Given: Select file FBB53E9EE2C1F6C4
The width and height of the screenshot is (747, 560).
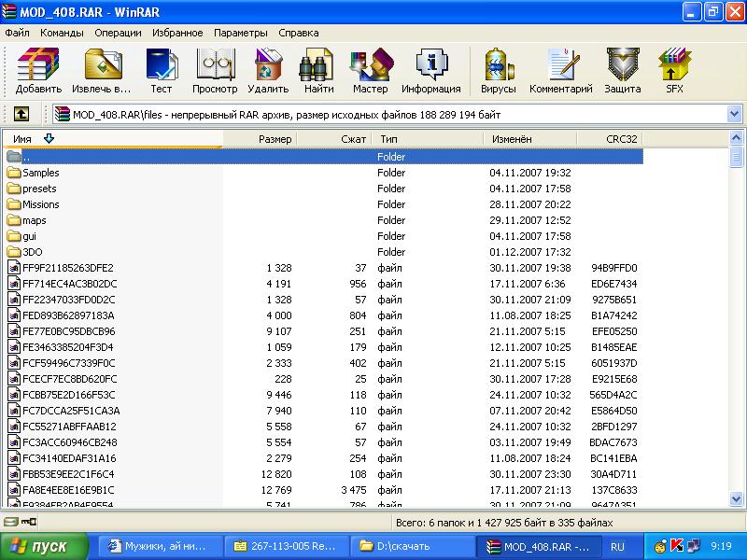Looking at the screenshot, I should tap(325, 474).
